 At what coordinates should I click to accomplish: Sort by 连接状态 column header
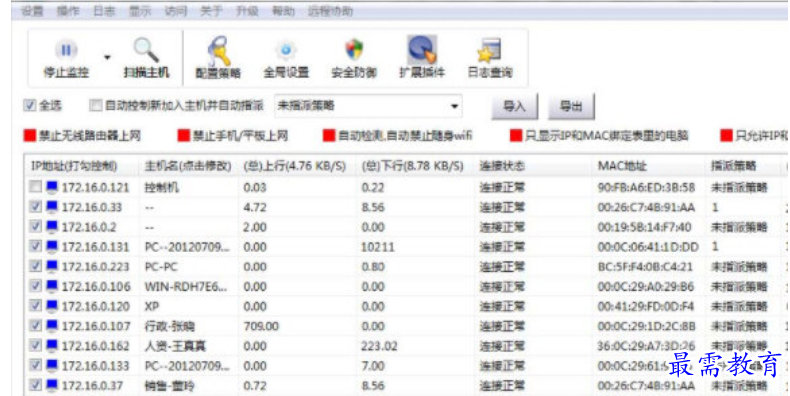pos(533,166)
